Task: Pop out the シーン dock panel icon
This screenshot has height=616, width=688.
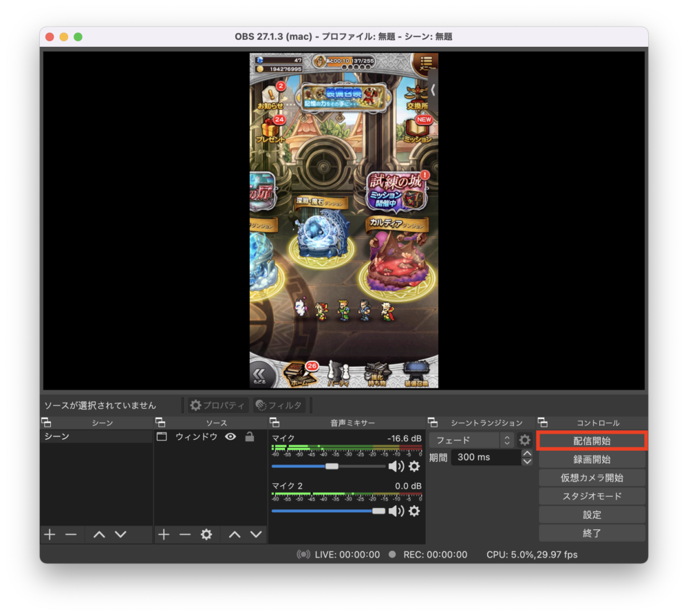Action: pyautogui.click(x=46, y=423)
